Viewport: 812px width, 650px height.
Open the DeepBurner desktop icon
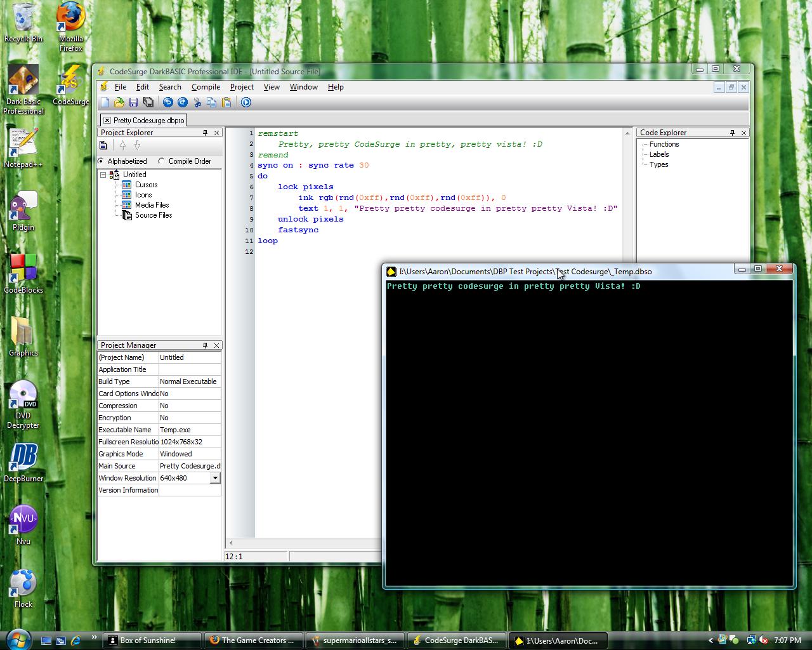click(x=23, y=462)
